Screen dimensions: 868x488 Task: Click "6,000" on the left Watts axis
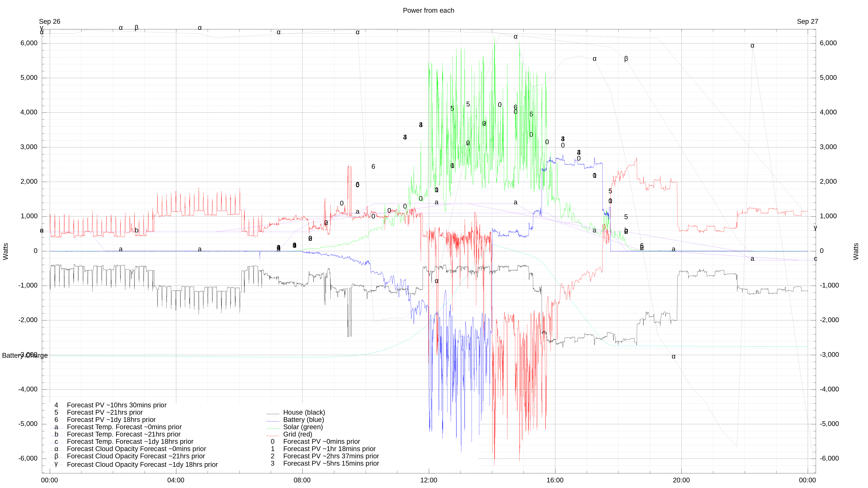[29, 43]
